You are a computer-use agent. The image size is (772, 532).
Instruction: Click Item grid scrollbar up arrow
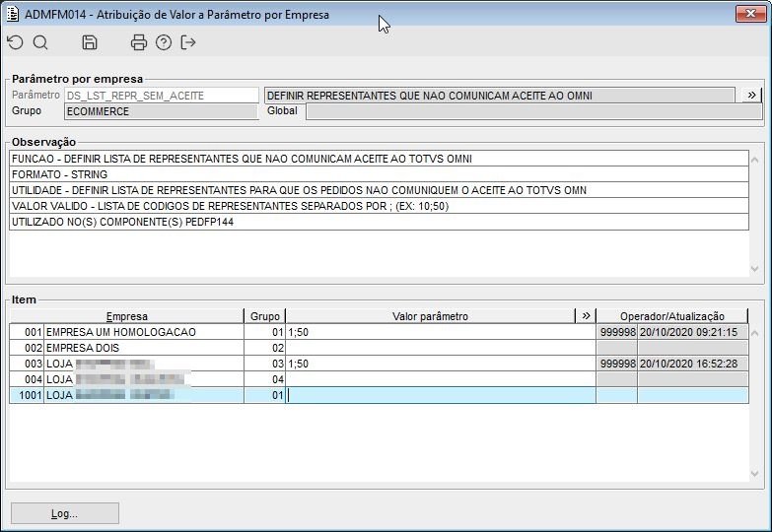click(755, 334)
